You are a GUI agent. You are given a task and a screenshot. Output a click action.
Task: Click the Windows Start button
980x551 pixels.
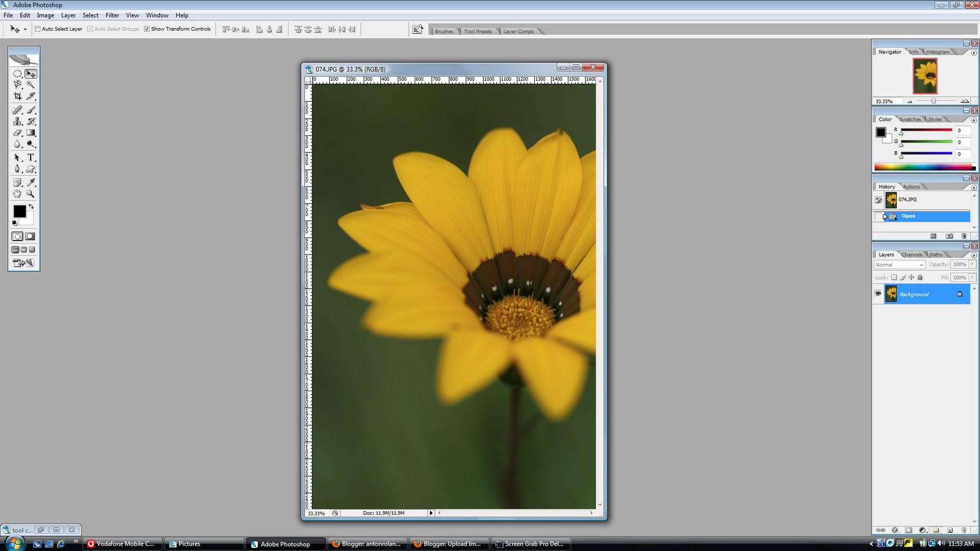[13, 543]
